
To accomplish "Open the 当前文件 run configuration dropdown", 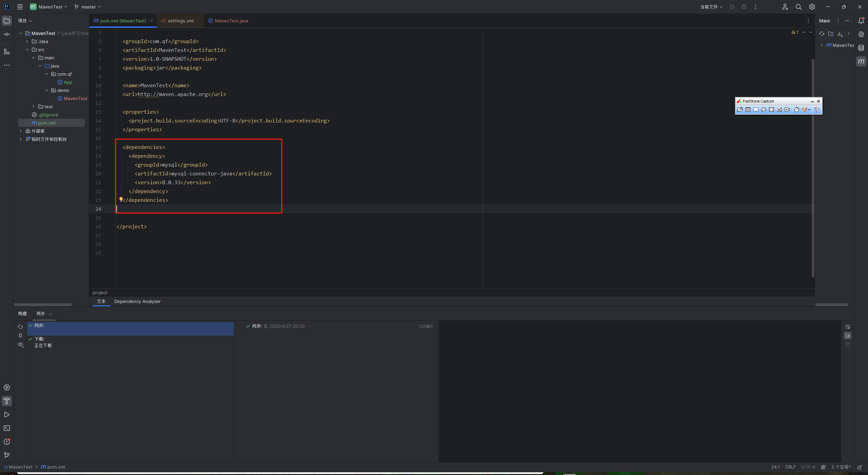I will 711,7.
